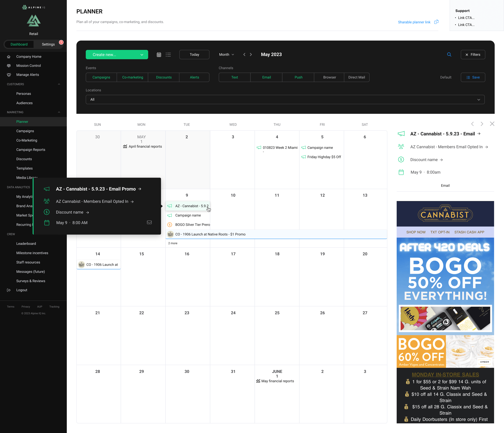Show 2 more events on May 9
The height and width of the screenshot is (433, 504).
pos(173,243)
